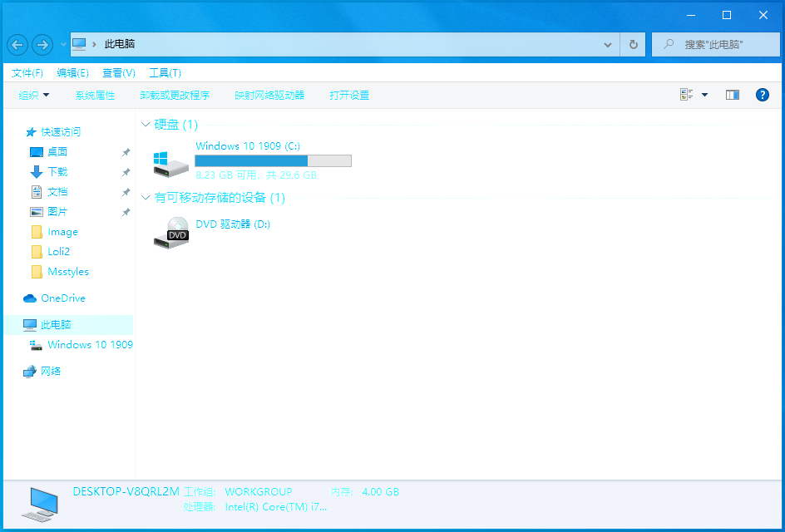Go back with the left arrow button
Screen dimensions: 785x532
tap(17, 45)
